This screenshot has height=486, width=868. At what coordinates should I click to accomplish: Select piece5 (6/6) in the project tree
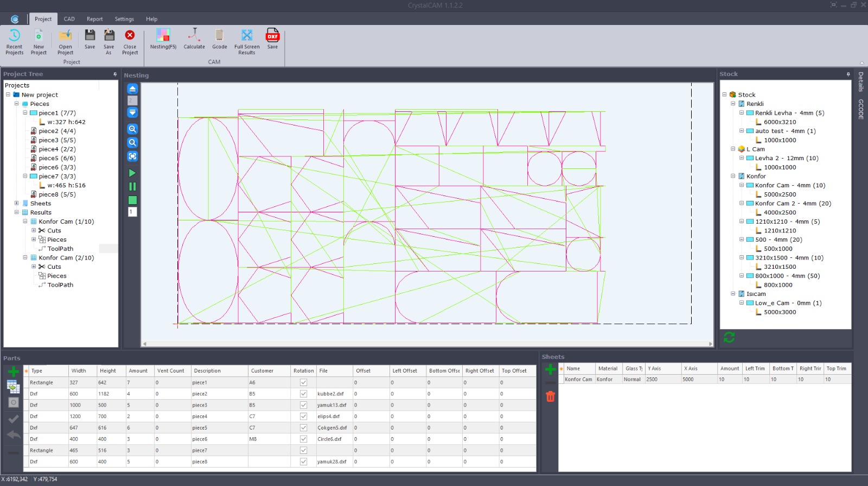tap(57, 159)
